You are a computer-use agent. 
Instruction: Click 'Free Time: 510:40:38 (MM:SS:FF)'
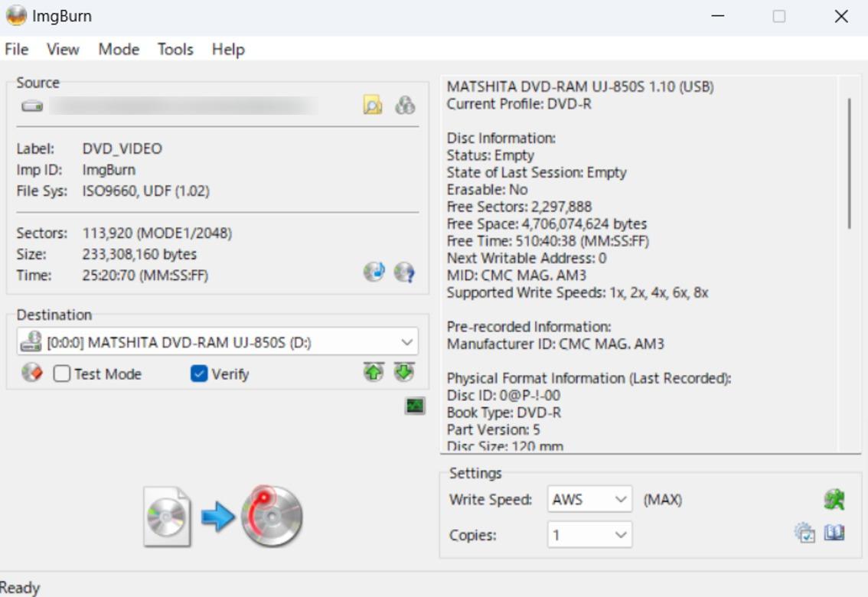pos(548,241)
